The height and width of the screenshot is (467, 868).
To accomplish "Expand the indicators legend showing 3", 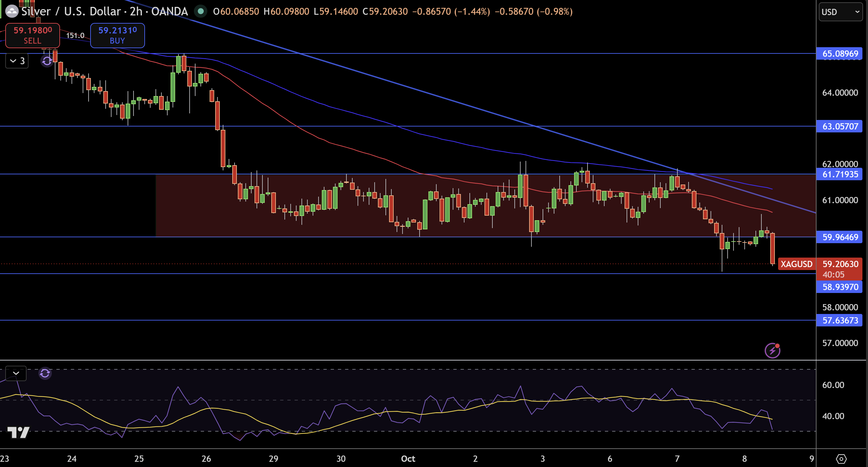I will click(x=17, y=61).
